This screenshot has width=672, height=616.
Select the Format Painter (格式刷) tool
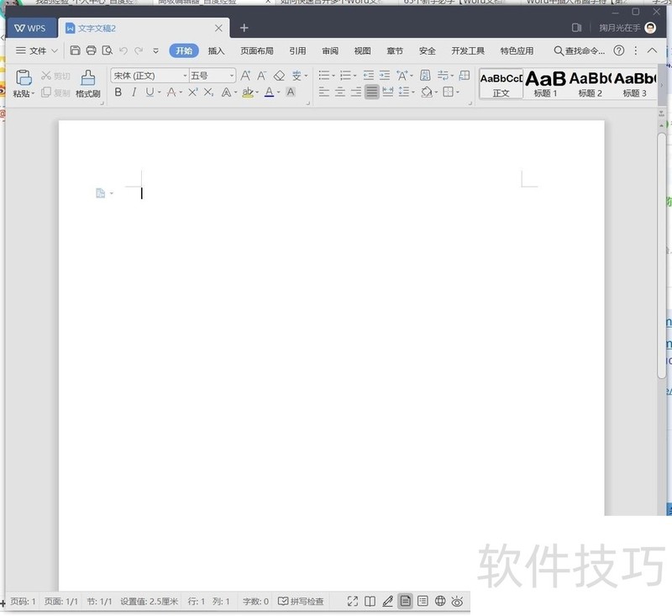pos(88,83)
